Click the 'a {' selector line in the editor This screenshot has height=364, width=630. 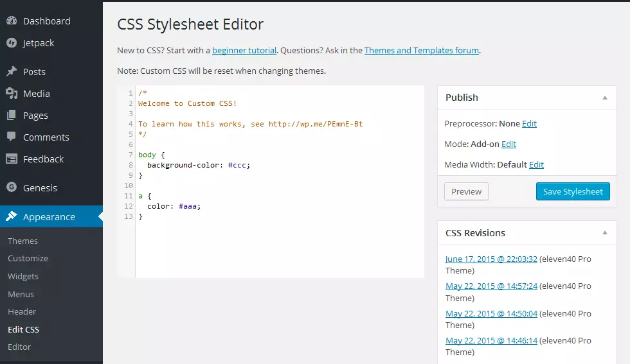145,196
